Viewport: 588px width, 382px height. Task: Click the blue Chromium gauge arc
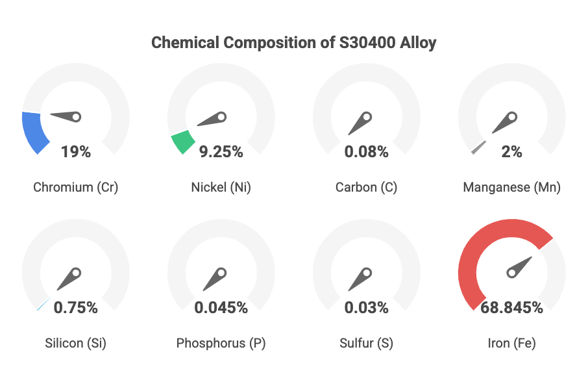coord(34,133)
